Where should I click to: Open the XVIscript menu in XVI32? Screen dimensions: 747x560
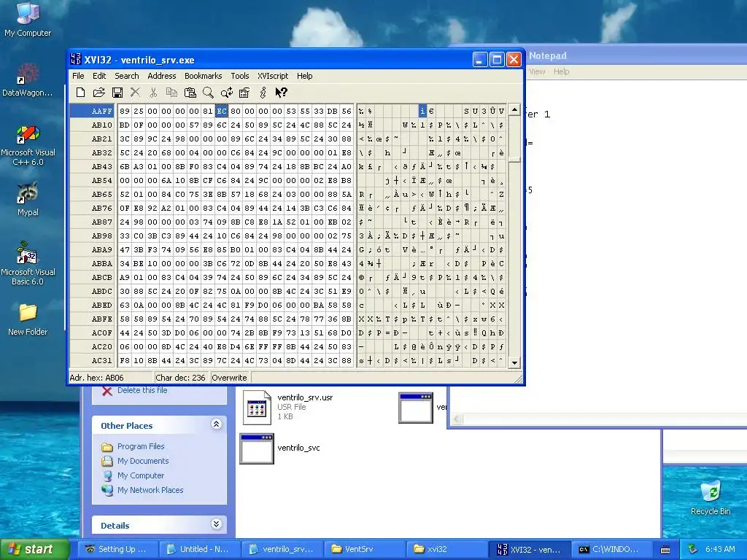(x=273, y=76)
